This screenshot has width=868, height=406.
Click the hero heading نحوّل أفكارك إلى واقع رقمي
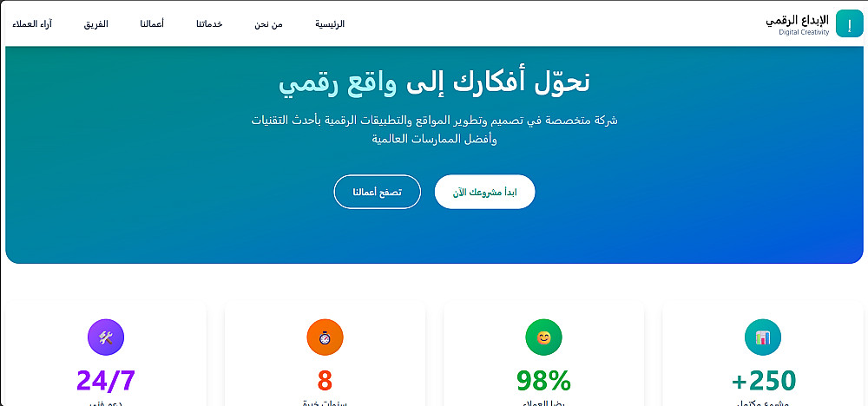pos(434,81)
